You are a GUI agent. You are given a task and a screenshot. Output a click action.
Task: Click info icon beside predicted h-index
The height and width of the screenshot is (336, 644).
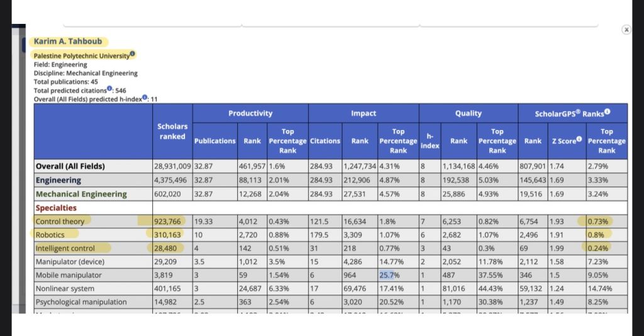pos(145,97)
